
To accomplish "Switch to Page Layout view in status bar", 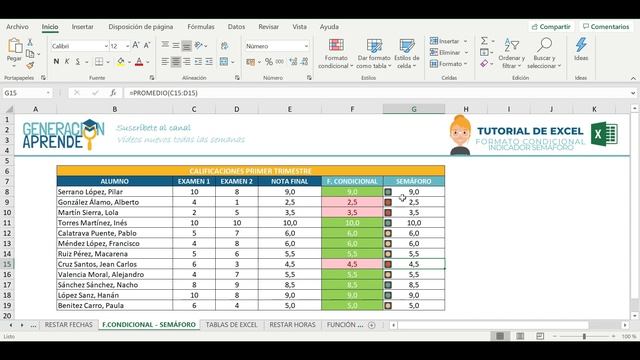I will point(520,336).
